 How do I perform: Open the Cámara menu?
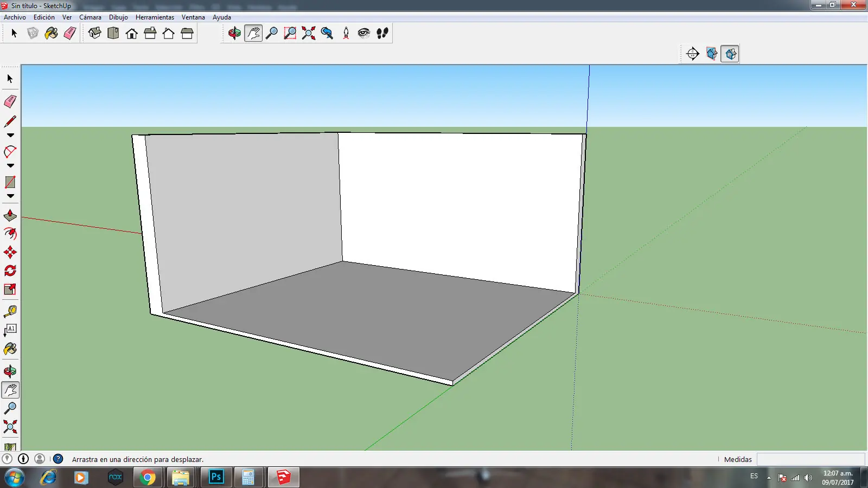pyautogui.click(x=90, y=17)
